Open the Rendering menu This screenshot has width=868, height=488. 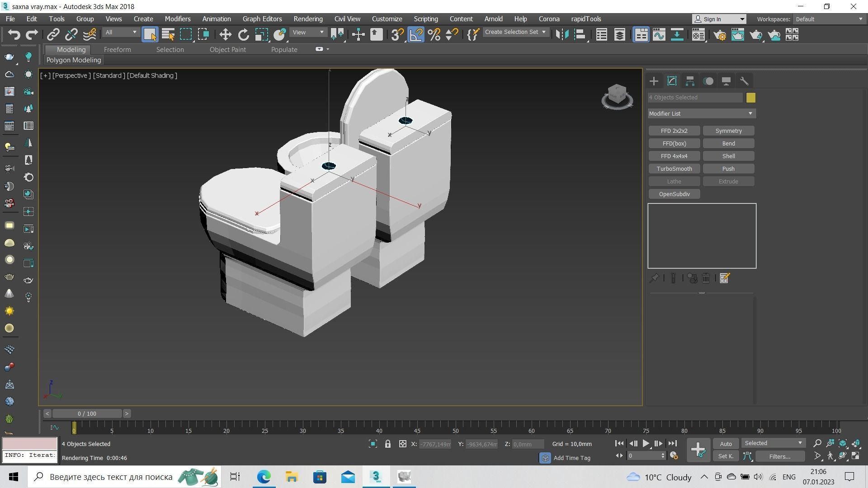308,19
